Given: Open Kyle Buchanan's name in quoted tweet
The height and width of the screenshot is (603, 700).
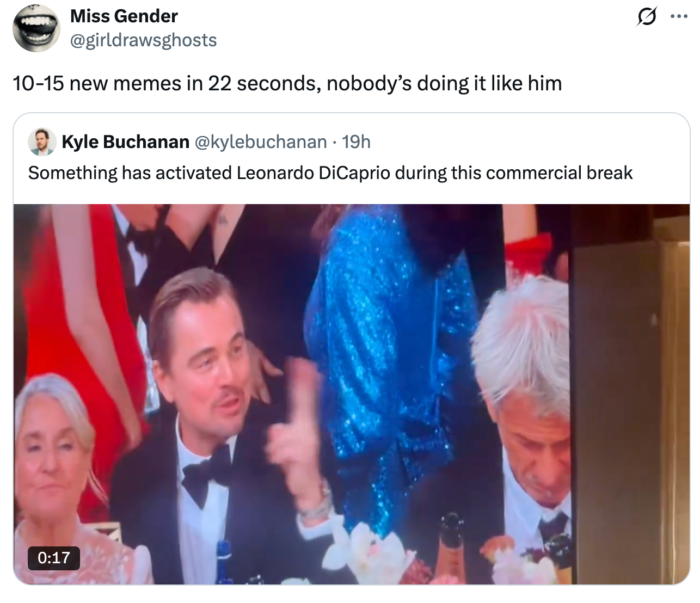Looking at the screenshot, I should click(125, 142).
